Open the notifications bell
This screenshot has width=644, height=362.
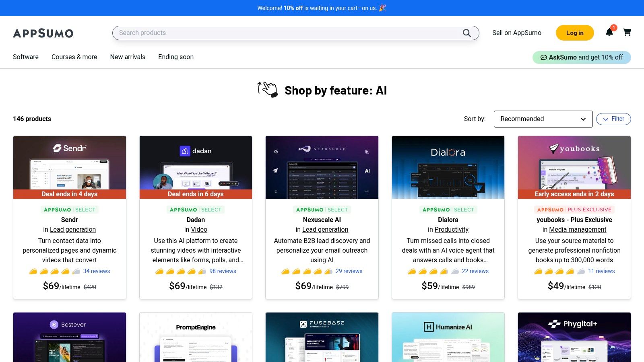609,33
